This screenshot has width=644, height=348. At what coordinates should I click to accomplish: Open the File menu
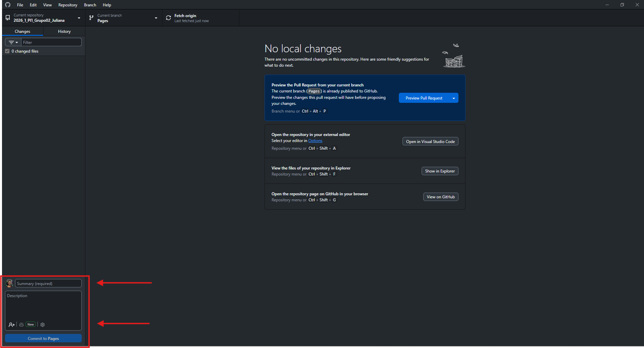pos(20,5)
